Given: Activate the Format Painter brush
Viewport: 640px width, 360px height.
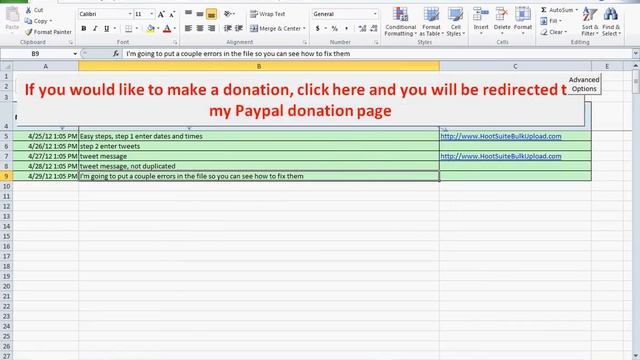Looking at the screenshot, I should (x=28, y=32).
